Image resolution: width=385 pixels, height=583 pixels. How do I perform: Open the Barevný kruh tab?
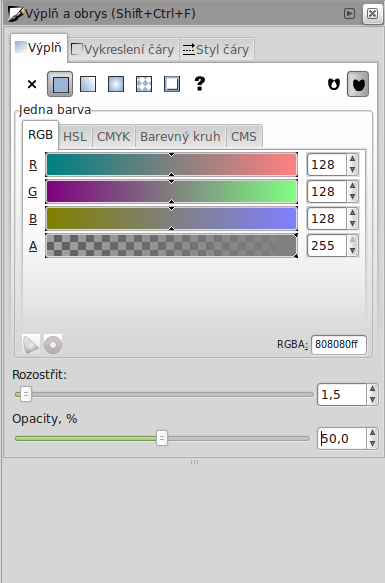click(x=180, y=136)
